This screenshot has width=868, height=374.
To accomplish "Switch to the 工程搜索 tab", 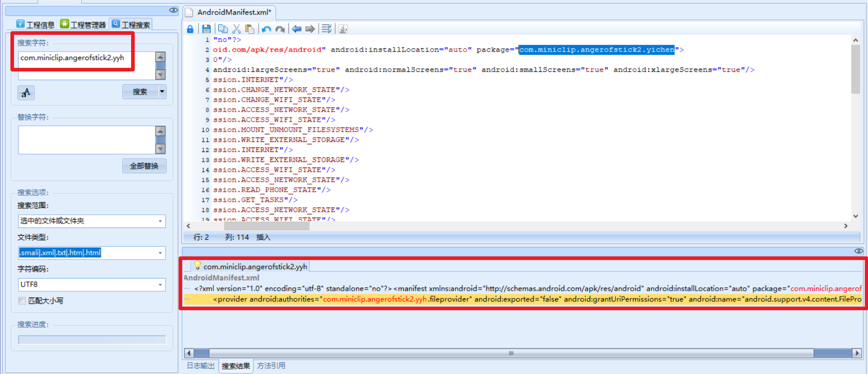I will (131, 24).
